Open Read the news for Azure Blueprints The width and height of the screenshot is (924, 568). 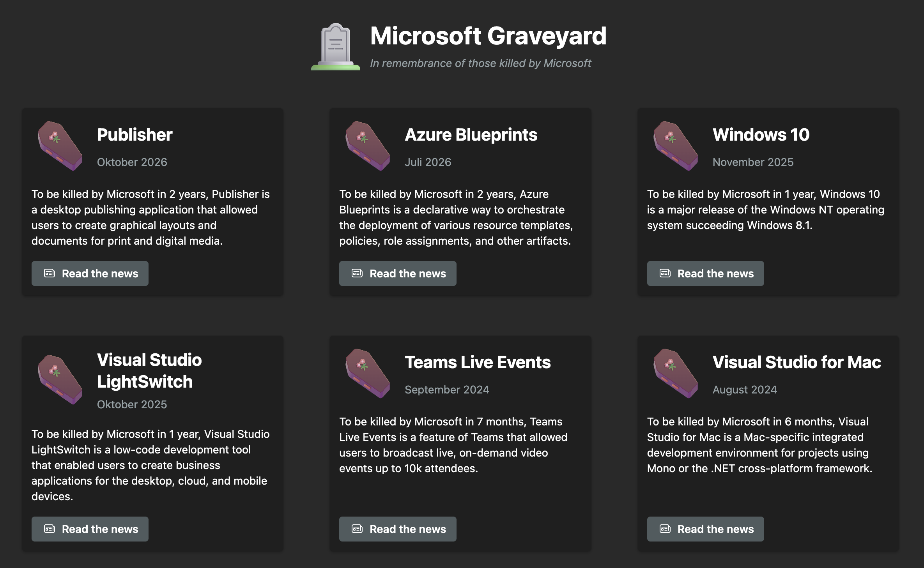397,273
